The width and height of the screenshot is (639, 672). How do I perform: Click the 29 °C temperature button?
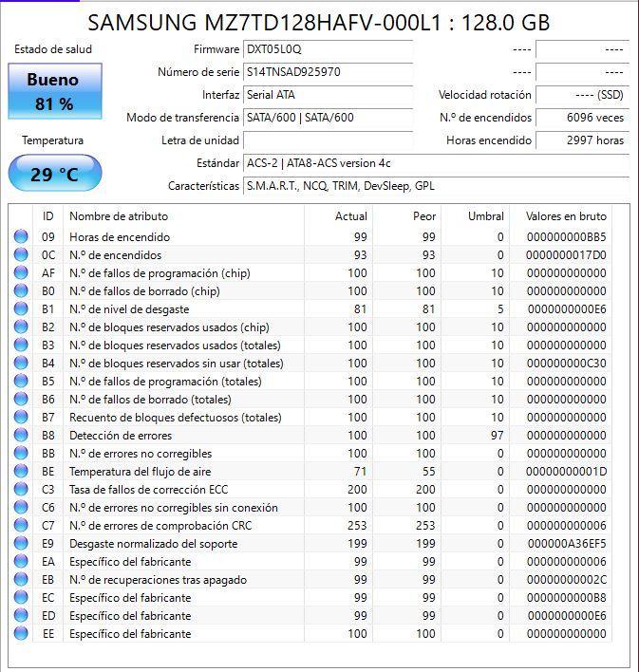click(55, 173)
